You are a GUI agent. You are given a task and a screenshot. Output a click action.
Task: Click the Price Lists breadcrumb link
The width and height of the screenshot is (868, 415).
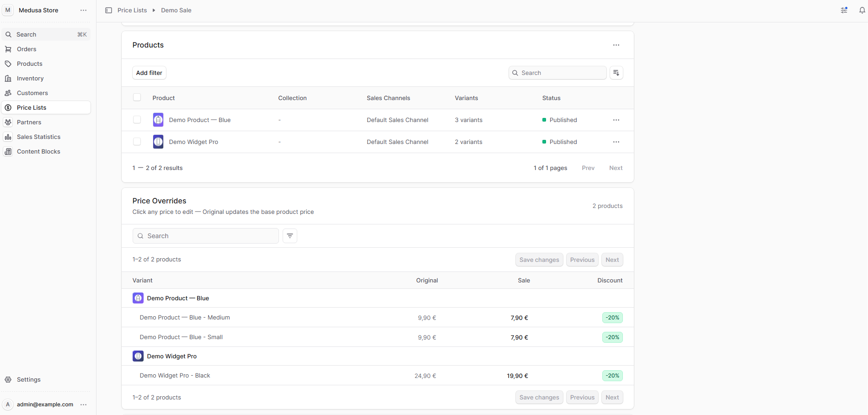tap(132, 10)
